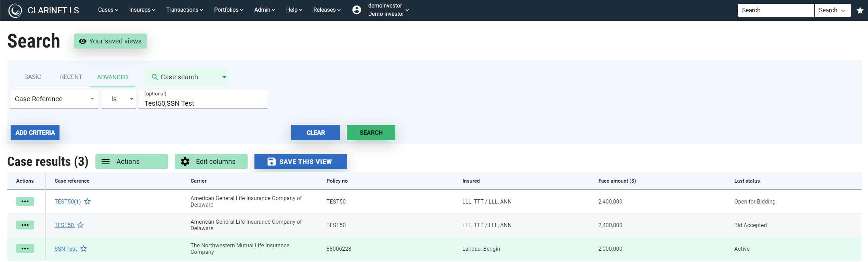Screen dimensions: 868x262
Task: Click insured Landau, Bengin
Action: click(481, 249)
